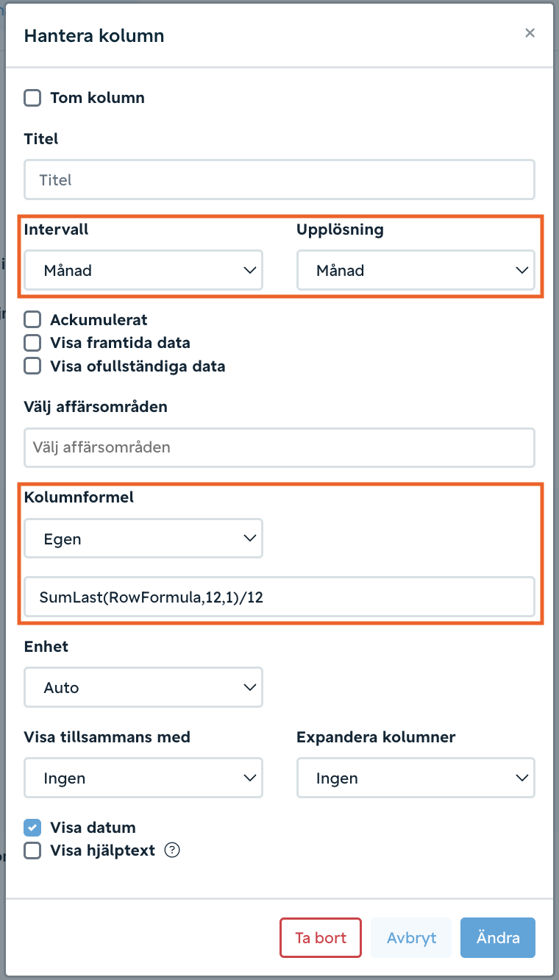Click the help question mark icon

pyautogui.click(x=172, y=851)
